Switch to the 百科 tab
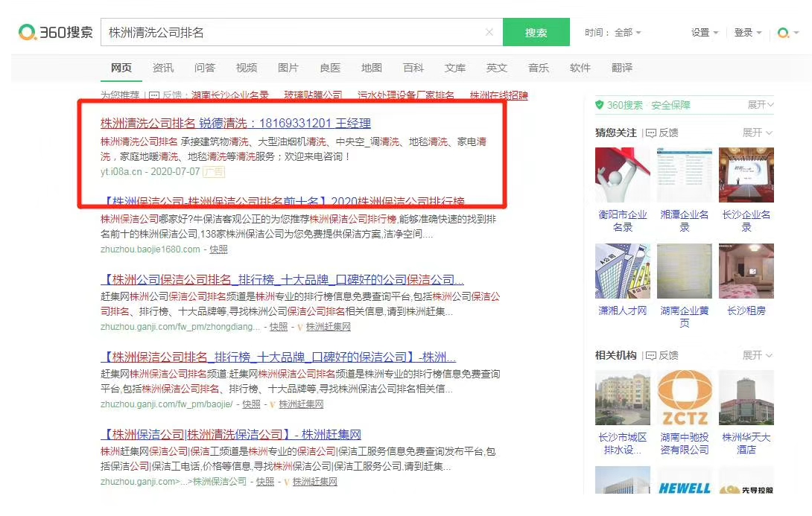Image resolution: width=812 pixels, height=516 pixels. point(413,68)
